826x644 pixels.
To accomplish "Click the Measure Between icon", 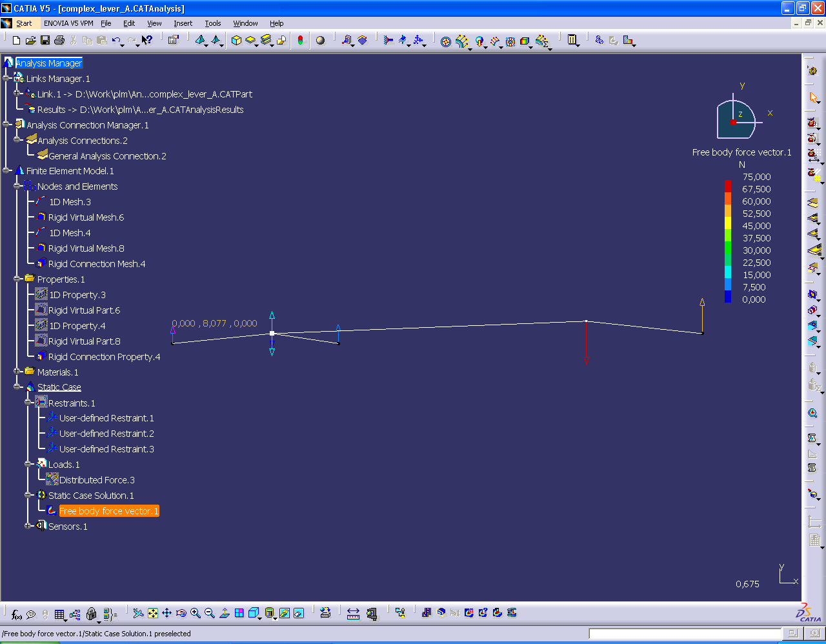I will coord(353,614).
